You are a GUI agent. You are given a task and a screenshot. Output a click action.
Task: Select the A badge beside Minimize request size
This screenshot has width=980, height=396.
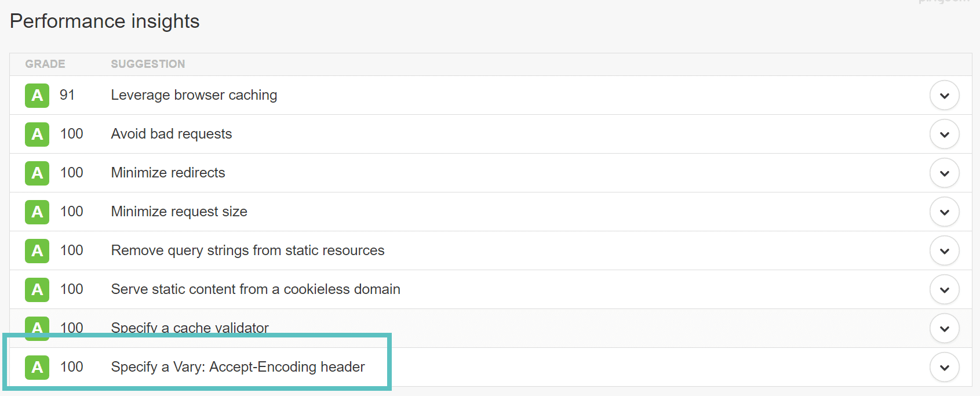tap(37, 212)
